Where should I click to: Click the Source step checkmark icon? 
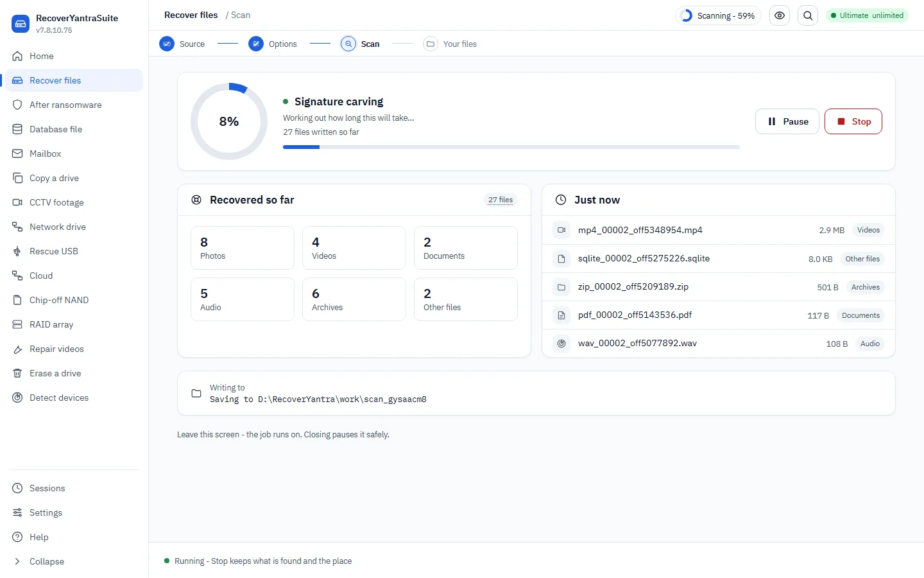167,44
